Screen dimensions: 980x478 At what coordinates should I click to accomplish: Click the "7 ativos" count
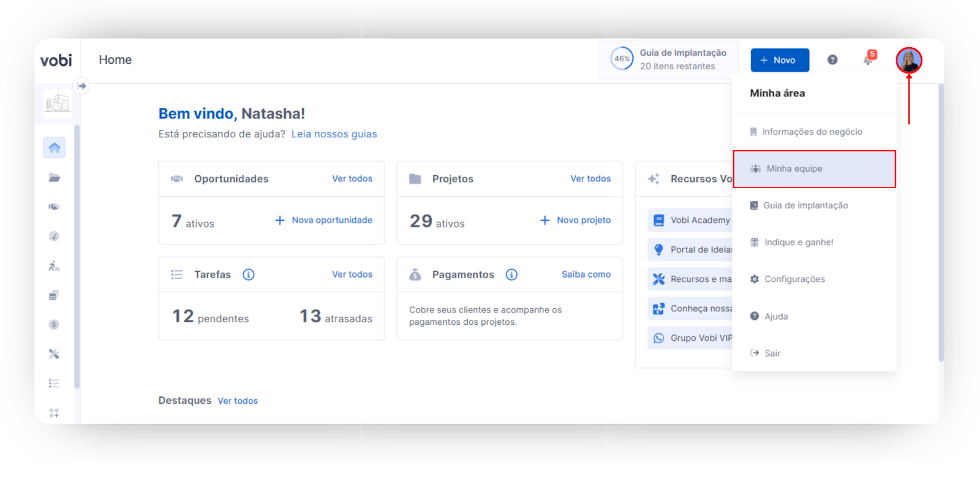point(193,221)
